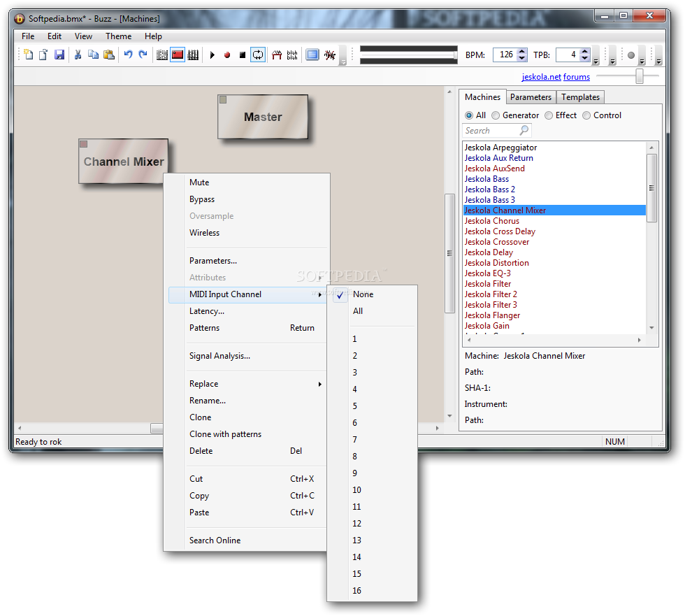Image resolution: width=685 pixels, height=616 pixels.
Task: Click the Save floppy disk icon
Action: pos(59,55)
